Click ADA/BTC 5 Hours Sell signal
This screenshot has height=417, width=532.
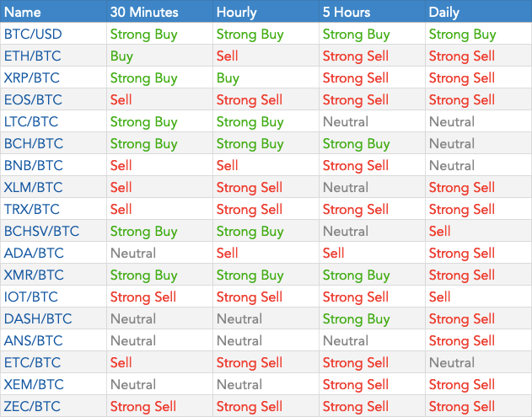coord(333,253)
